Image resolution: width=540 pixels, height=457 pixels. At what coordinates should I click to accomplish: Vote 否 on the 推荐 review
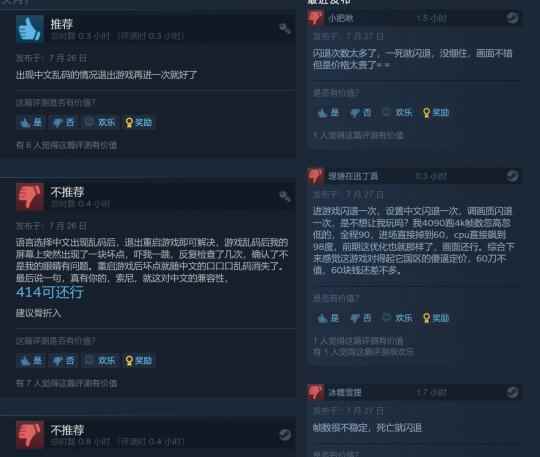pos(63,122)
